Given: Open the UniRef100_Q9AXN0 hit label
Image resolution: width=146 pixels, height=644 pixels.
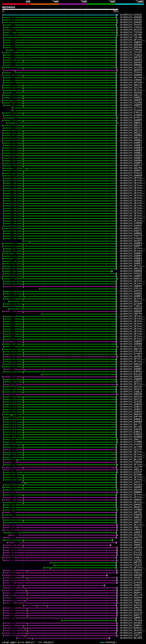Looking at the screenshot, I should coord(131,17).
